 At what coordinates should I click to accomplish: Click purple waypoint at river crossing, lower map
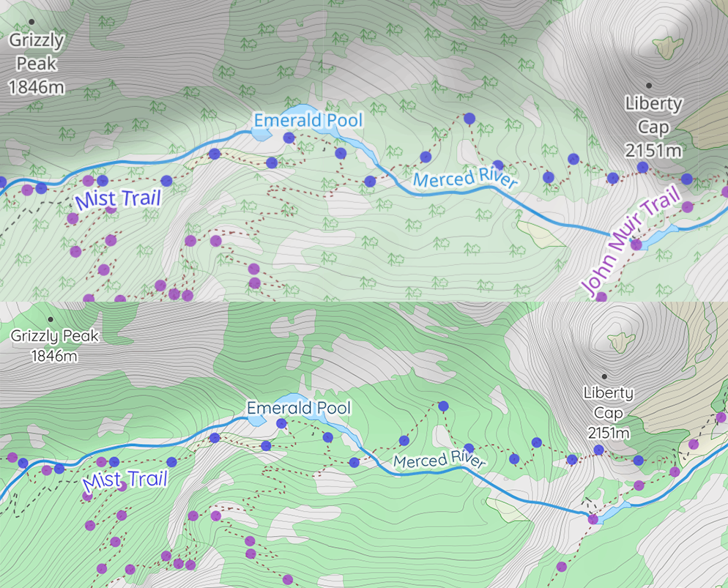[593, 519]
